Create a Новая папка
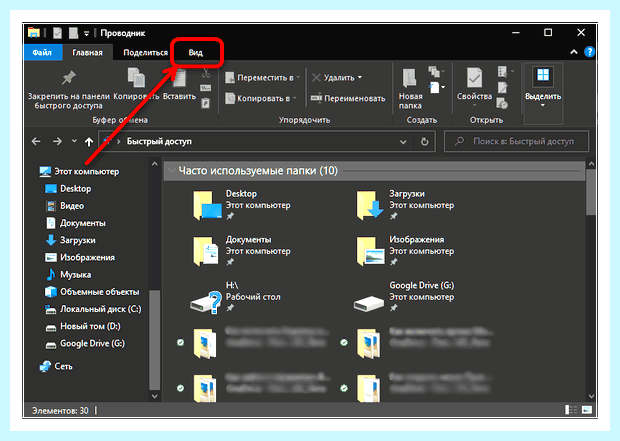 [x=410, y=89]
